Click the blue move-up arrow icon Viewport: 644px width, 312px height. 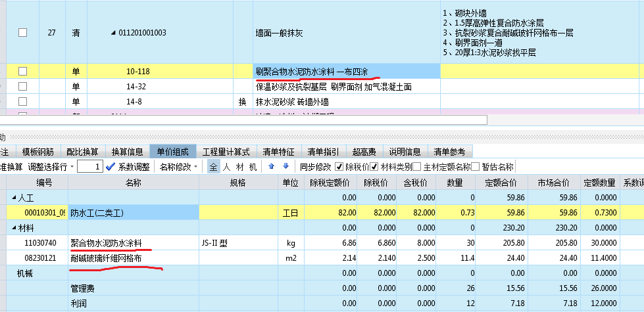coord(271,166)
